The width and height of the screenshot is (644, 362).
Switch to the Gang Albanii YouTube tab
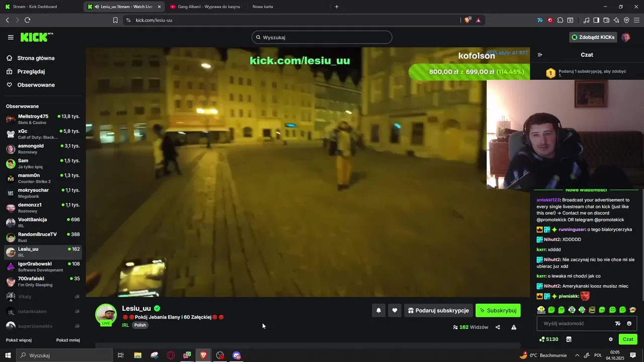pos(206,7)
